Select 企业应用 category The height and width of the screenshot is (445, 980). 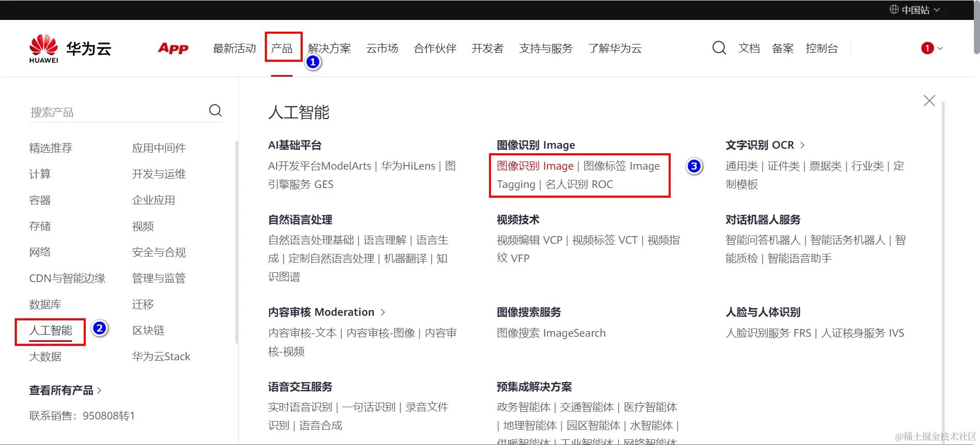tap(154, 200)
